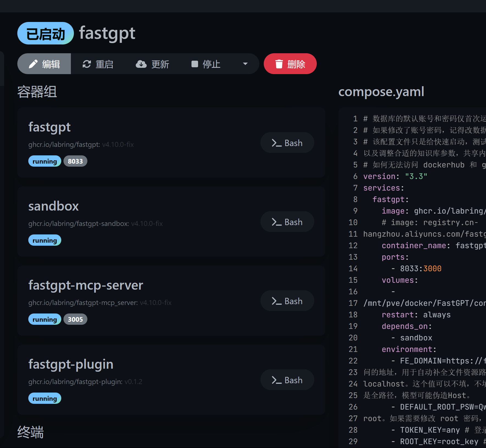Click image text ghcr.io/labring/fastgpt-plugin: v0.1.2
Viewport: 486px width, 448px height.
coord(85,382)
